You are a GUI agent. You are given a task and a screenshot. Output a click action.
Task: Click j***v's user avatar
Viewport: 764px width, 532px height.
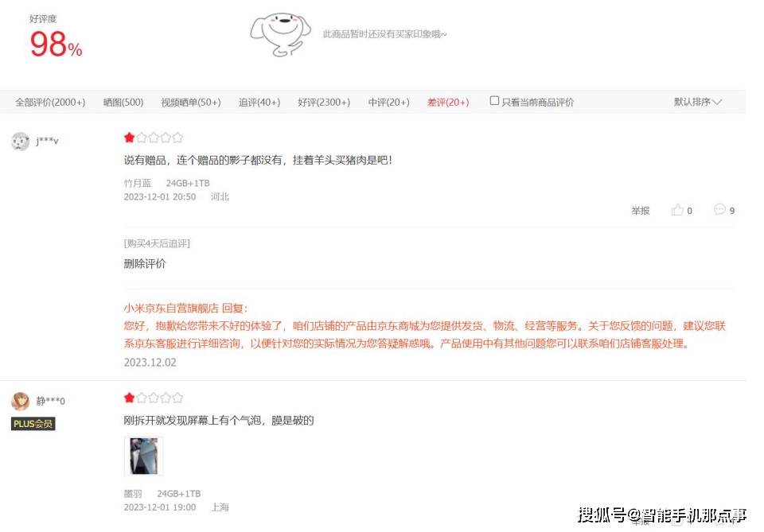point(21,142)
